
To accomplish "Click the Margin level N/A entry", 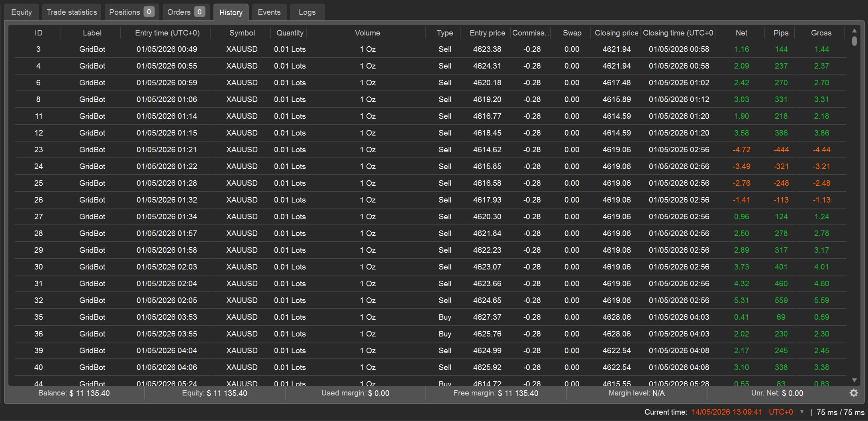I will [x=637, y=393].
